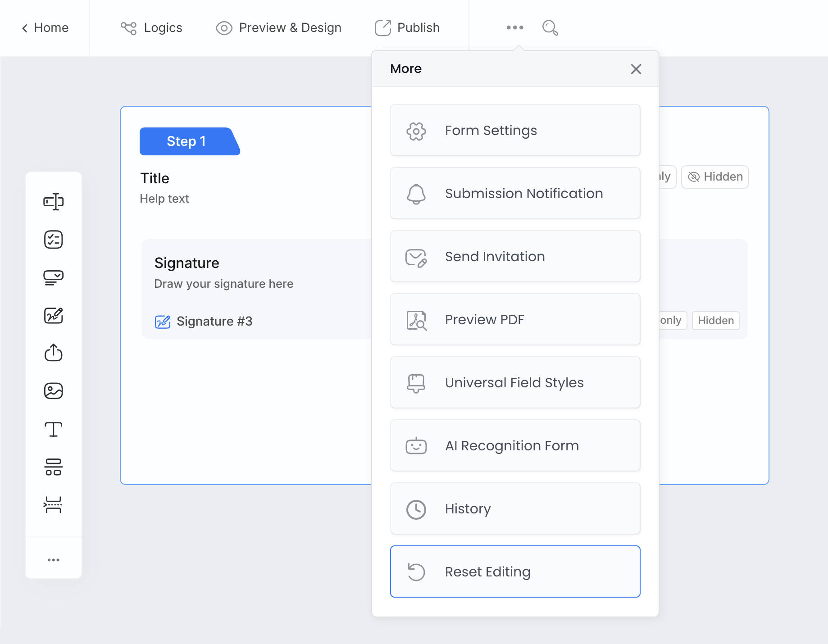This screenshot has width=828, height=644.
Task: Select the text block icon in sidebar
Action: (53, 429)
